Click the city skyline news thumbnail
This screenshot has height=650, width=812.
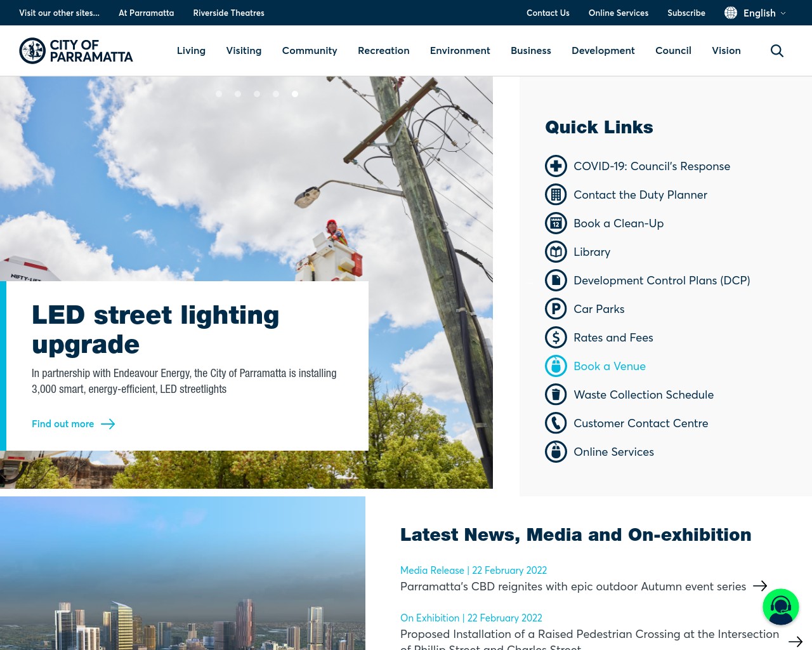[183, 573]
